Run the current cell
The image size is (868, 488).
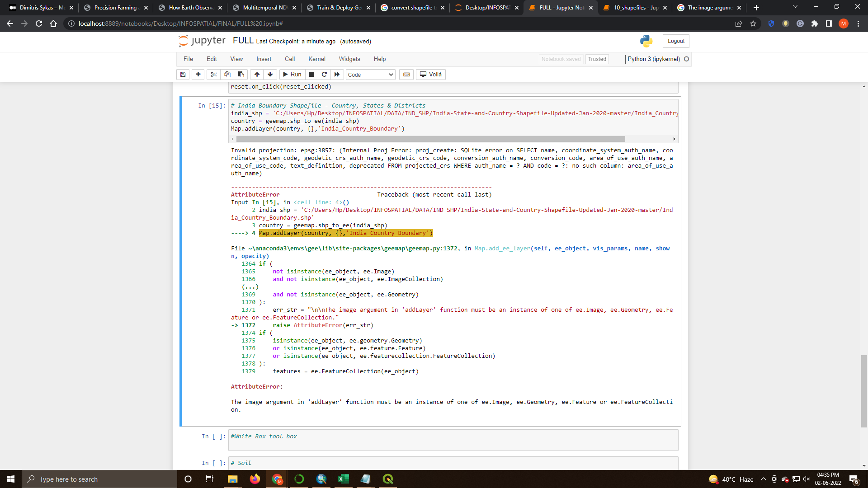click(292, 74)
